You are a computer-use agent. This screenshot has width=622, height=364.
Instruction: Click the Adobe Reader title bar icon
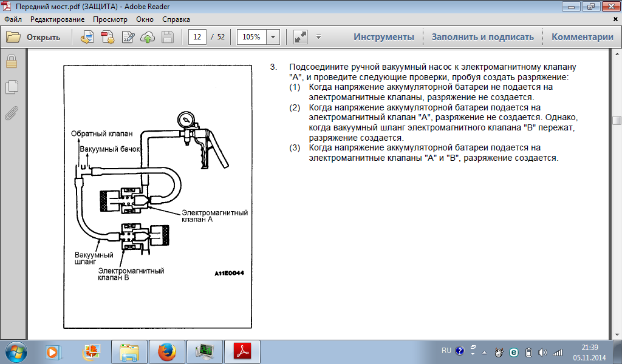(6, 6)
